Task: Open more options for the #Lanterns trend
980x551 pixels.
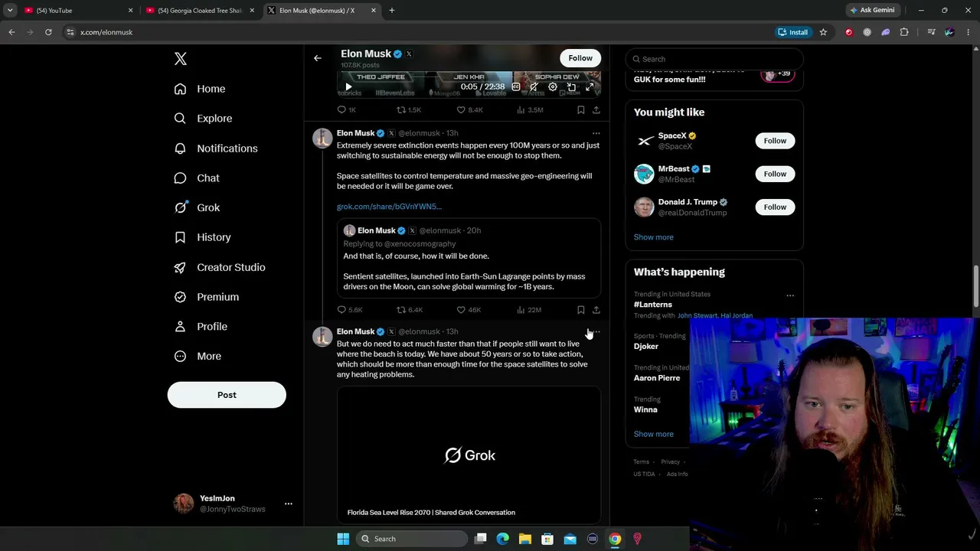Action: coord(790,295)
